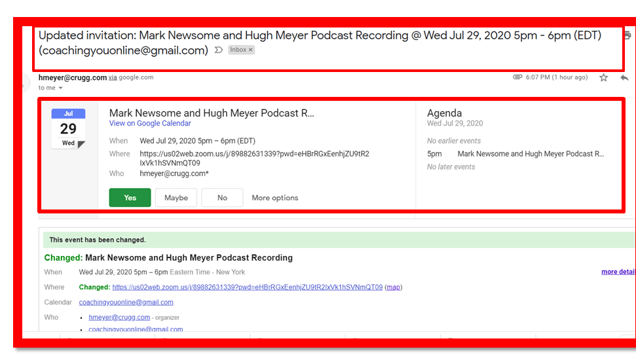Image resolution: width=636 pixels, height=364 pixels.
Task: Decline the invitation with No
Action: [x=222, y=198]
